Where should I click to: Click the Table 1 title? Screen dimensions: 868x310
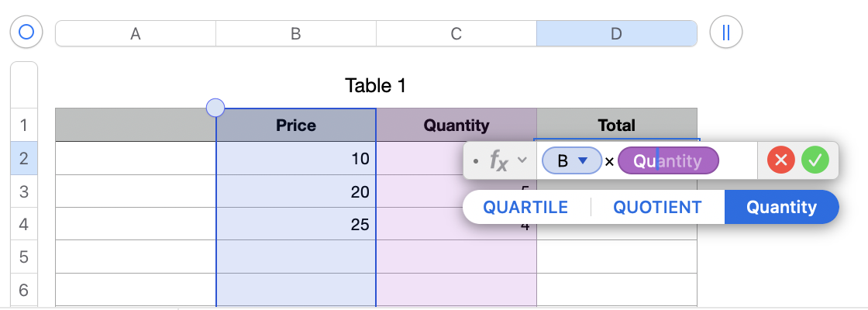[x=376, y=85]
